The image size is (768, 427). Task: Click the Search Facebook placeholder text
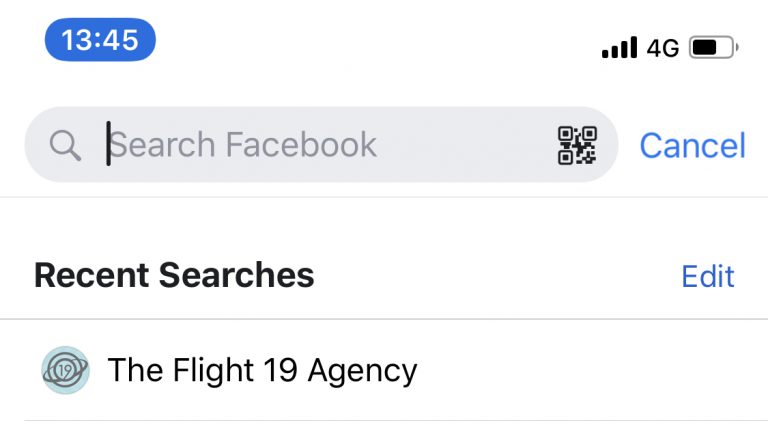tap(243, 145)
